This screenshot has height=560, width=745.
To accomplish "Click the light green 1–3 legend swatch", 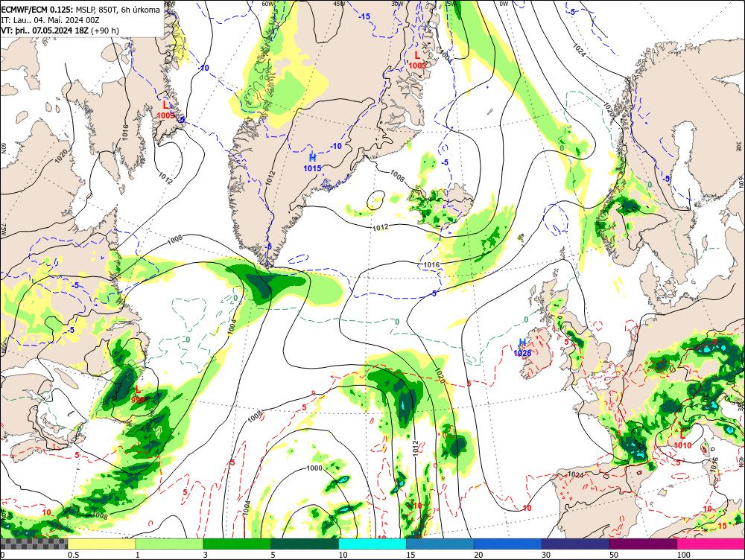I will point(168,544).
